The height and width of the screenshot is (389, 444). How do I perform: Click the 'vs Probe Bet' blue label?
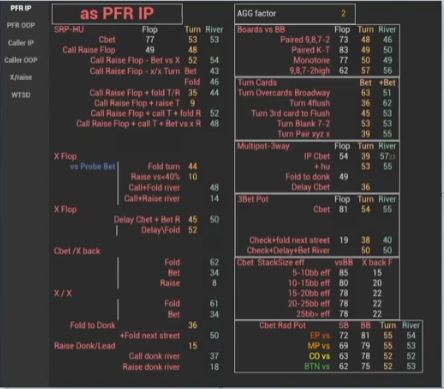click(x=93, y=166)
